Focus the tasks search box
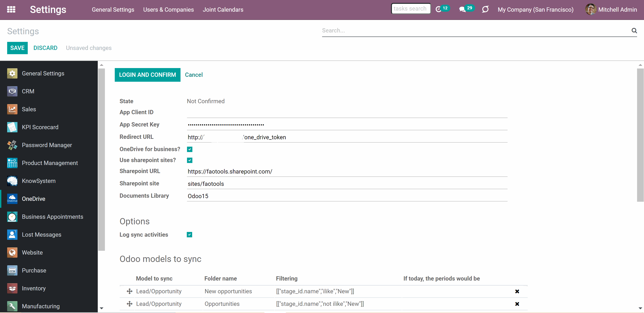Viewport: 644px width, 313px height. 411,9
